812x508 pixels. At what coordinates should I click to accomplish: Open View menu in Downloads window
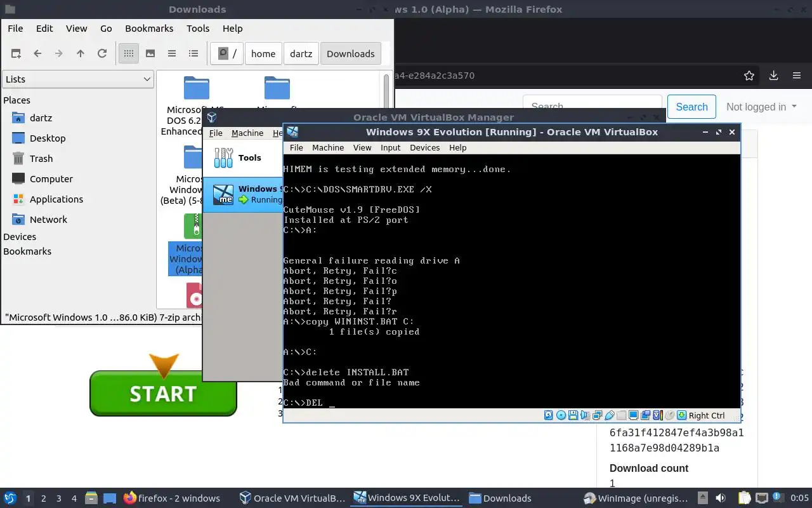pos(76,29)
